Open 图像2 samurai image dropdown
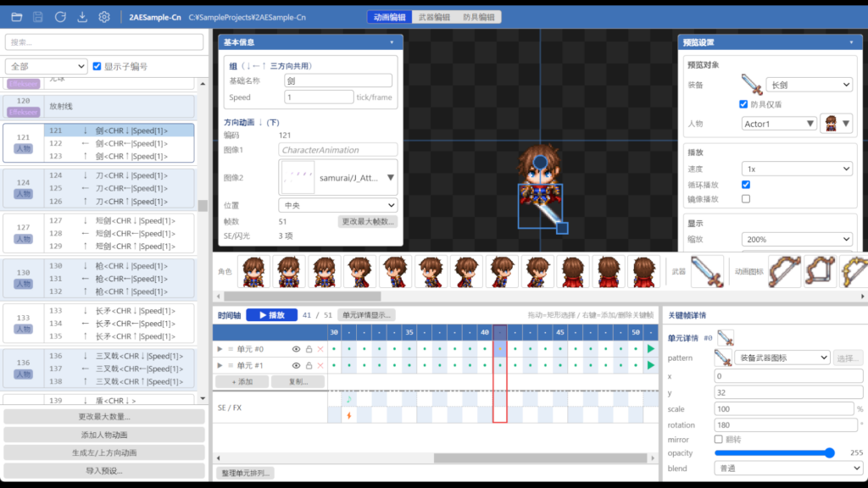This screenshot has height=488, width=868. (x=337, y=178)
